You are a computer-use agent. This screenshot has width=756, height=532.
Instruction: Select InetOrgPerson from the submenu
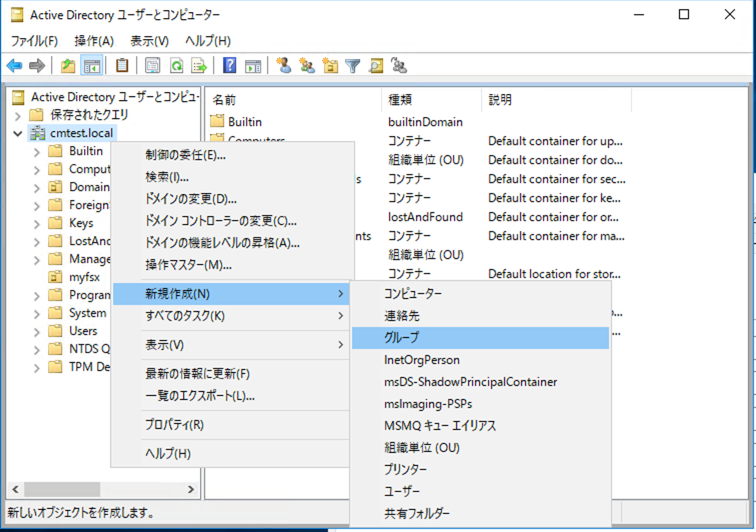(480, 359)
